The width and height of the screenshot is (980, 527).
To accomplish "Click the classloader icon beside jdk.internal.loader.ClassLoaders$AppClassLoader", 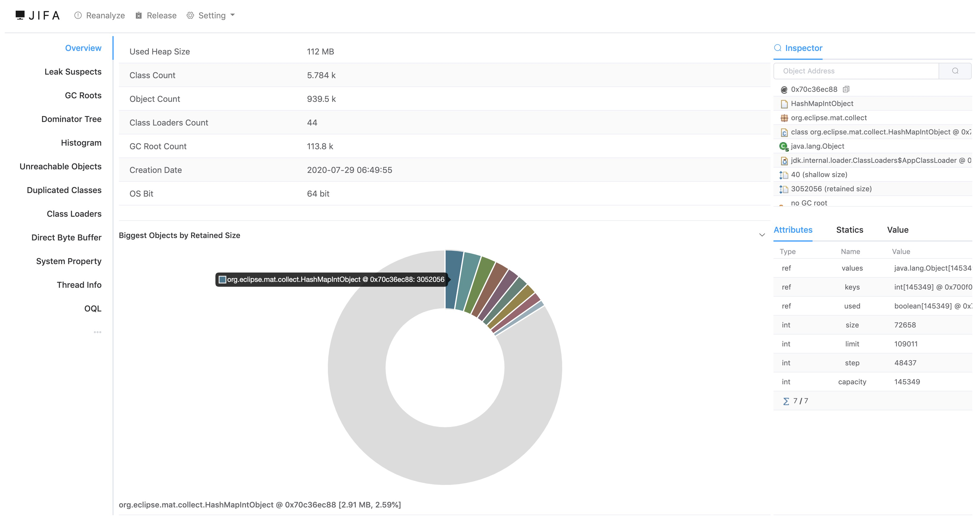I will (x=784, y=160).
